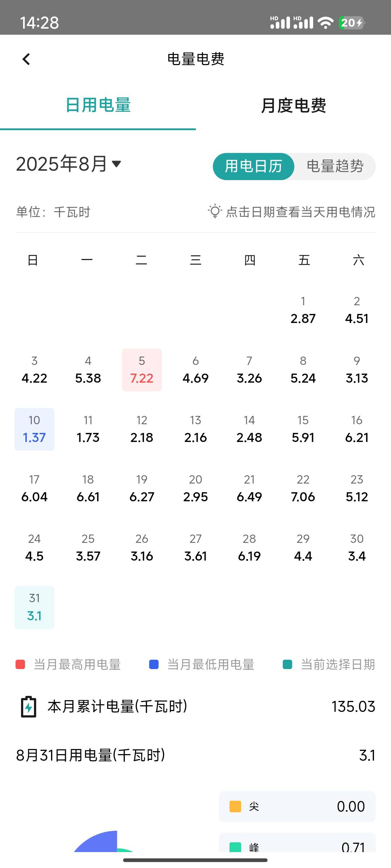The width and height of the screenshot is (391, 868).
Task: Select August 5 with 7.22 usage
Action: (142, 370)
